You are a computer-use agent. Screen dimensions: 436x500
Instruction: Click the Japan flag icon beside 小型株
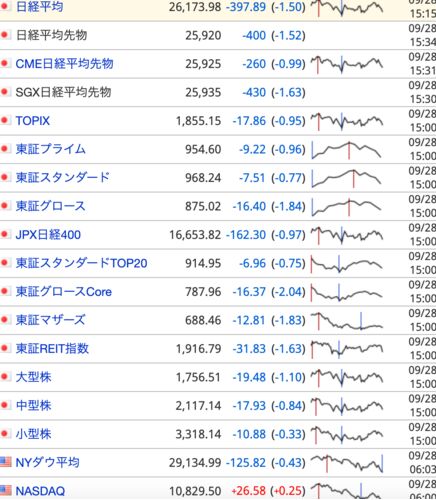[x=5, y=434]
